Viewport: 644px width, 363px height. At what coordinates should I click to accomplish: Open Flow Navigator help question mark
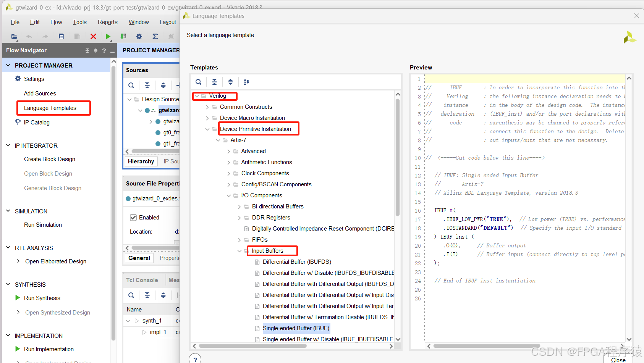(x=104, y=50)
